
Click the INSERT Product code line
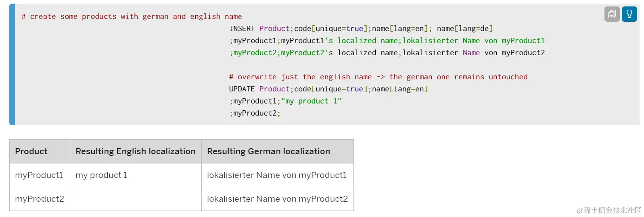pos(361,29)
